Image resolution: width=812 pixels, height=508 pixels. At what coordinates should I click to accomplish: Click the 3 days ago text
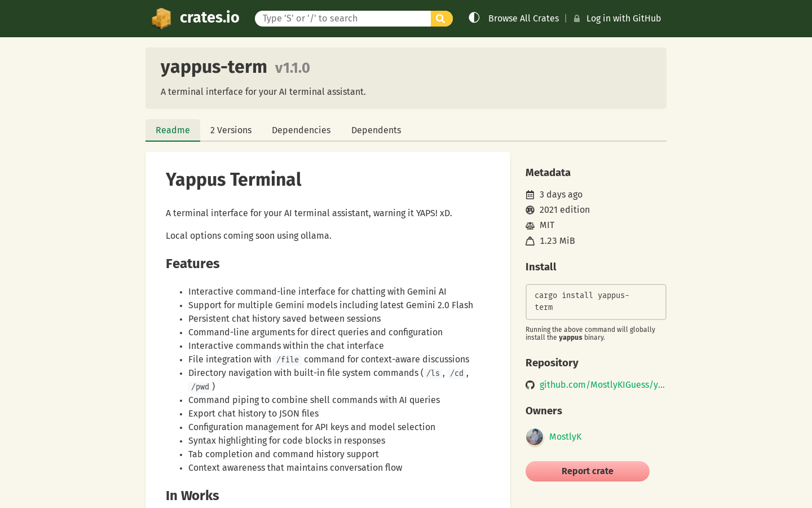click(x=561, y=195)
